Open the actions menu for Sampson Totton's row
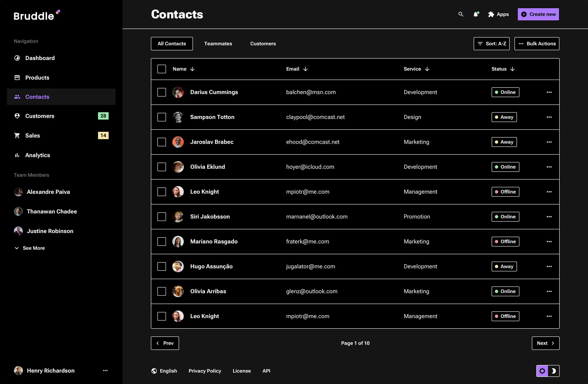The image size is (588, 384). coord(549,117)
